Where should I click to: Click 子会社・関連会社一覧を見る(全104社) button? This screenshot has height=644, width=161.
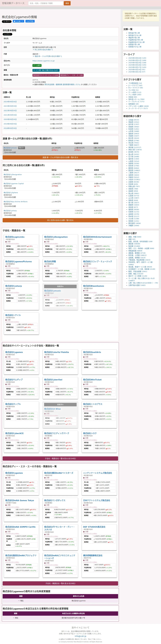60,459
